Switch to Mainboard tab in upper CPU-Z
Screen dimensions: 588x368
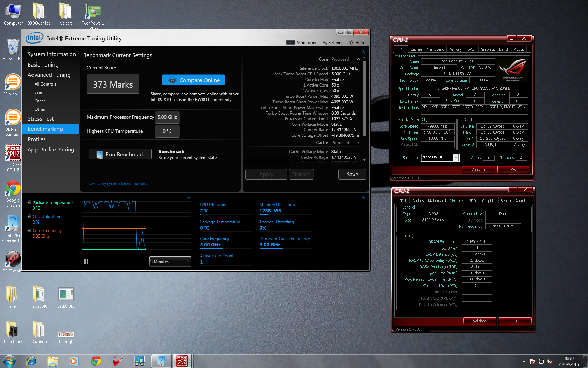click(x=435, y=49)
